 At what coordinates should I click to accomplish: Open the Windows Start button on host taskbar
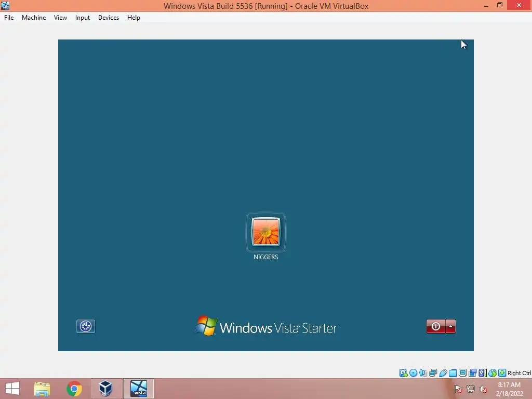coord(12,389)
